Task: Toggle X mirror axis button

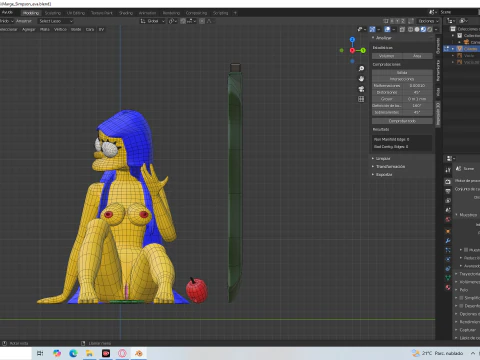Action: pos(392,21)
